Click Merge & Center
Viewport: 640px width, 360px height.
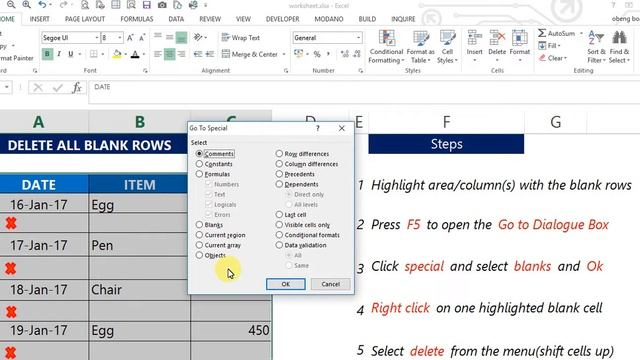tap(250, 54)
